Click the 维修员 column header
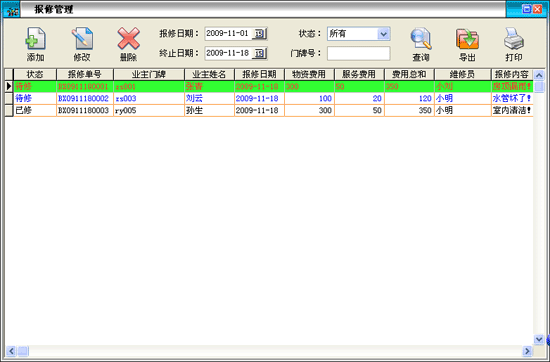The image size is (550, 362). (462, 74)
